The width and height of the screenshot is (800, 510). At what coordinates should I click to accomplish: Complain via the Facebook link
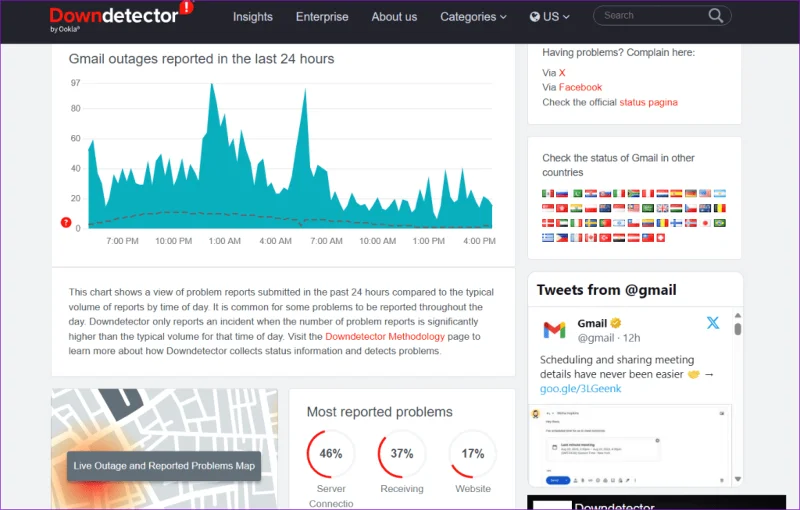pos(580,87)
